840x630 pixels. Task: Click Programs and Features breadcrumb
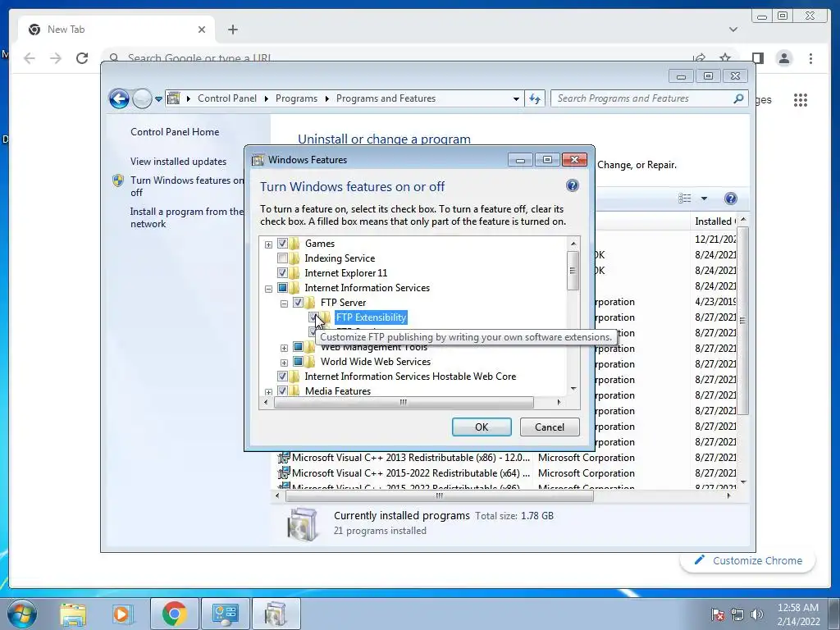(x=386, y=98)
